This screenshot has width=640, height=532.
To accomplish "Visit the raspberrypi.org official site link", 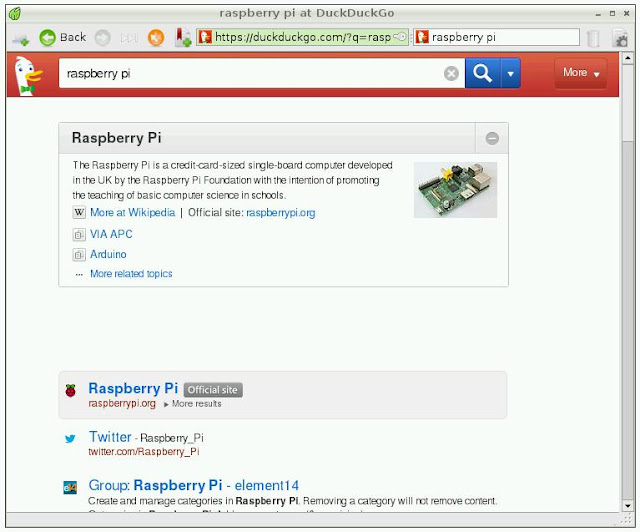I will point(280,213).
